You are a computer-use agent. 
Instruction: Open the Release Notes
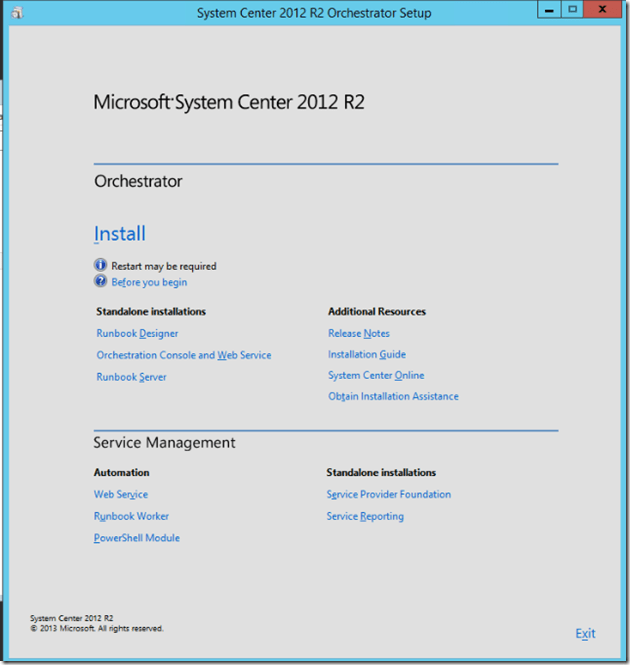pos(358,334)
